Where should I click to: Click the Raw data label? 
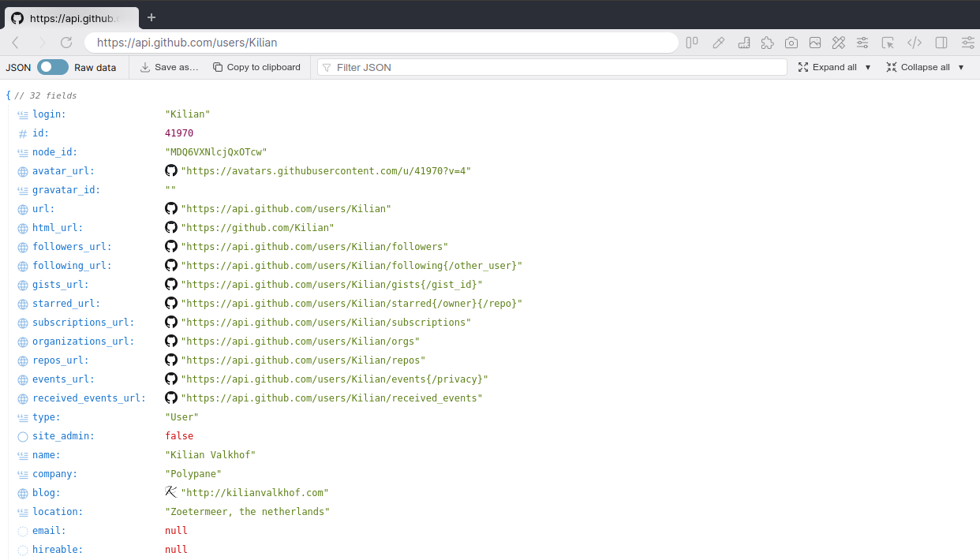[95, 67]
